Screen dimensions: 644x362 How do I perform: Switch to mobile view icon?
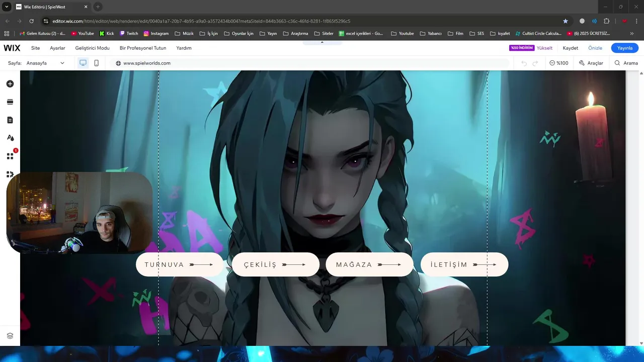97,63
